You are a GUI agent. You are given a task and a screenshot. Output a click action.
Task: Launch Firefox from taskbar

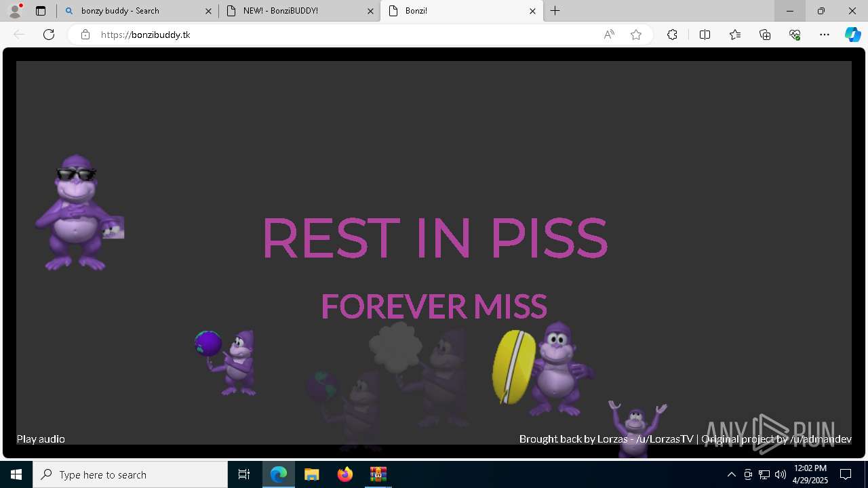345,474
